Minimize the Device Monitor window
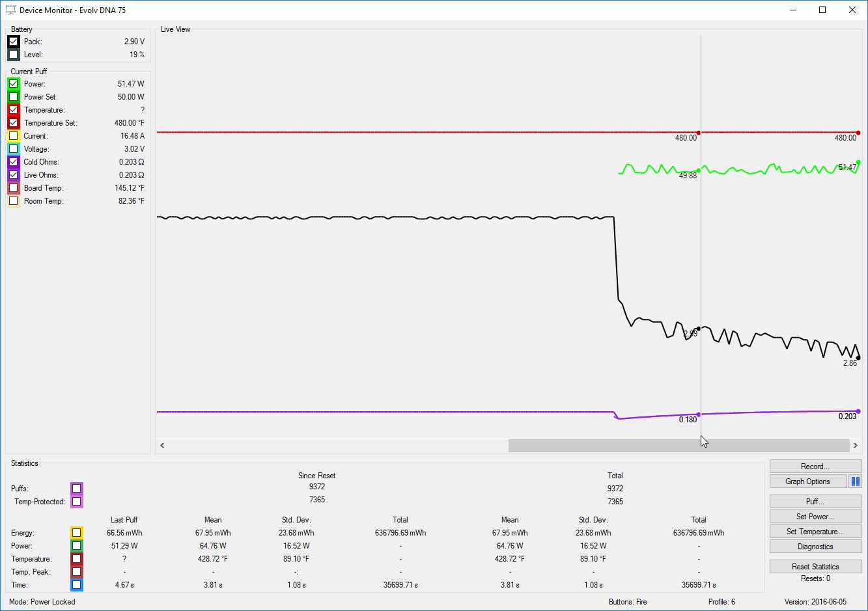Viewport: 868px width, 611px height. (793, 10)
